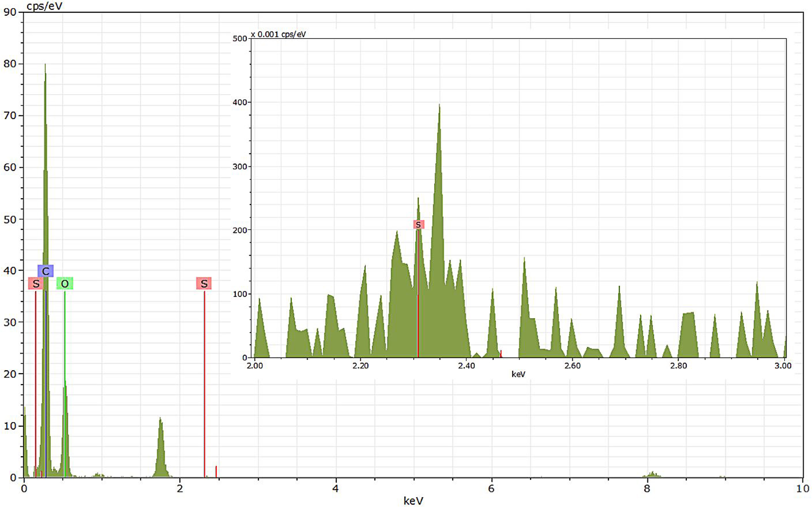Image resolution: width=812 pixels, height=507 pixels.
Task: Click the short red marker line near 2.46 keV in the inset
Action: [501, 354]
